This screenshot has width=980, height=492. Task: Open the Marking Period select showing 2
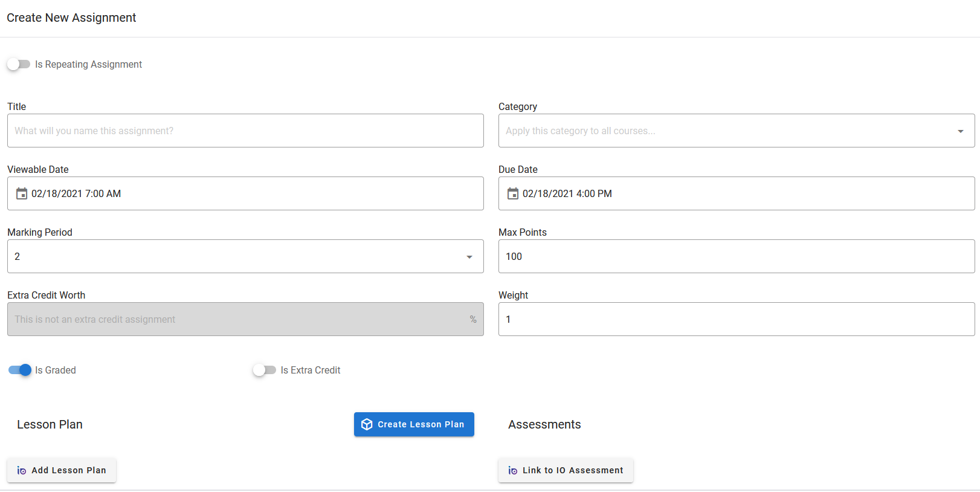(x=245, y=256)
